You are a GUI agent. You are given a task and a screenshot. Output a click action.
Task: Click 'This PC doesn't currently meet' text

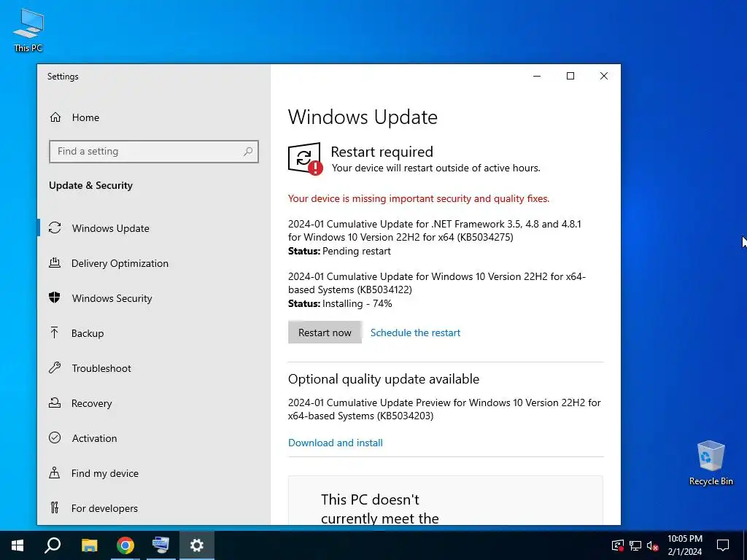point(379,508)
